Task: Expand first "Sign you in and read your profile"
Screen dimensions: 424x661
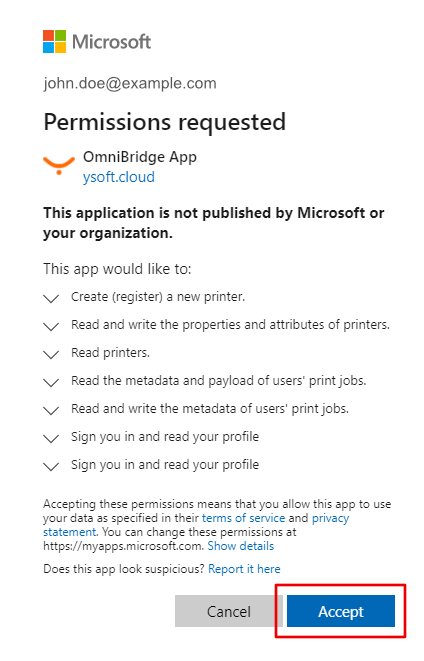Action: point(51,438)
